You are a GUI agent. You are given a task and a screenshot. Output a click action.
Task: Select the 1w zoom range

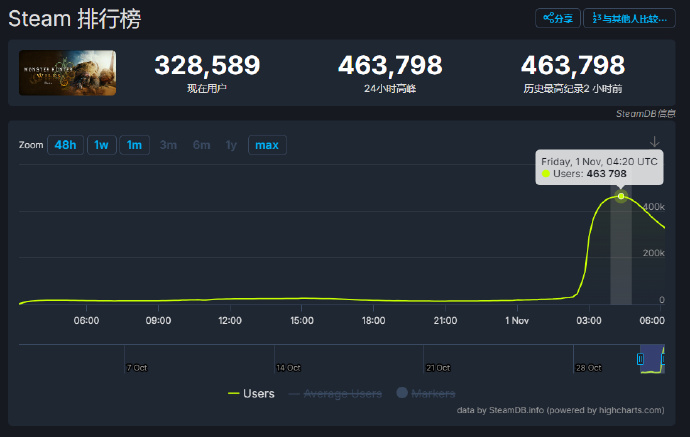coord(101,145)
